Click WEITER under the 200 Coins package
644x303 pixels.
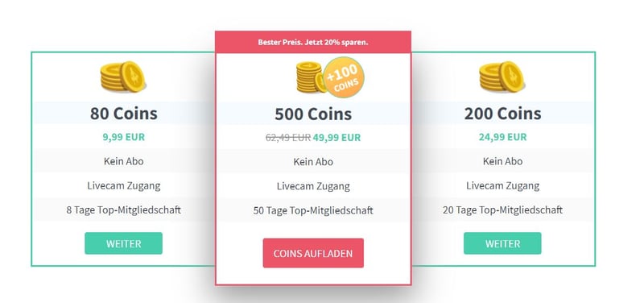[x=502, y=243]
